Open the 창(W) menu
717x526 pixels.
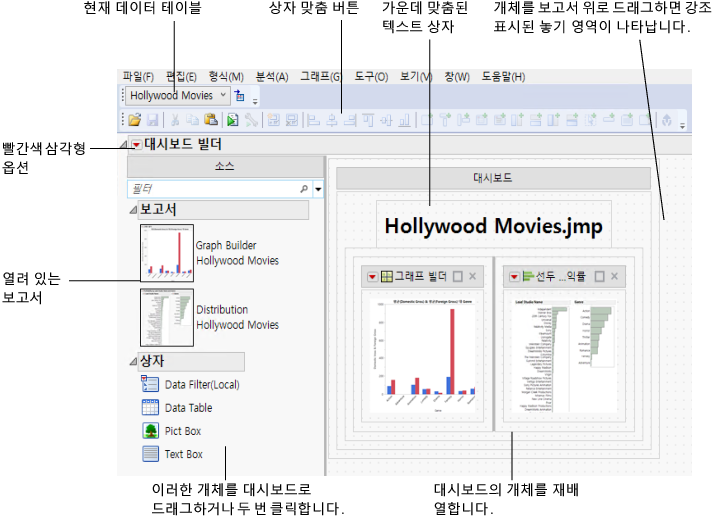[x=457, y=76]
